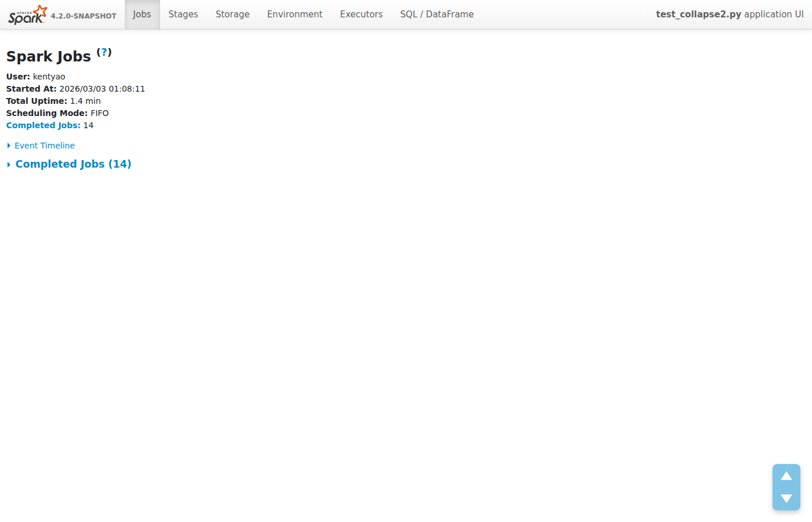Open the Storage tab
This screenshot has width=812, height=522.
point(233,14)
